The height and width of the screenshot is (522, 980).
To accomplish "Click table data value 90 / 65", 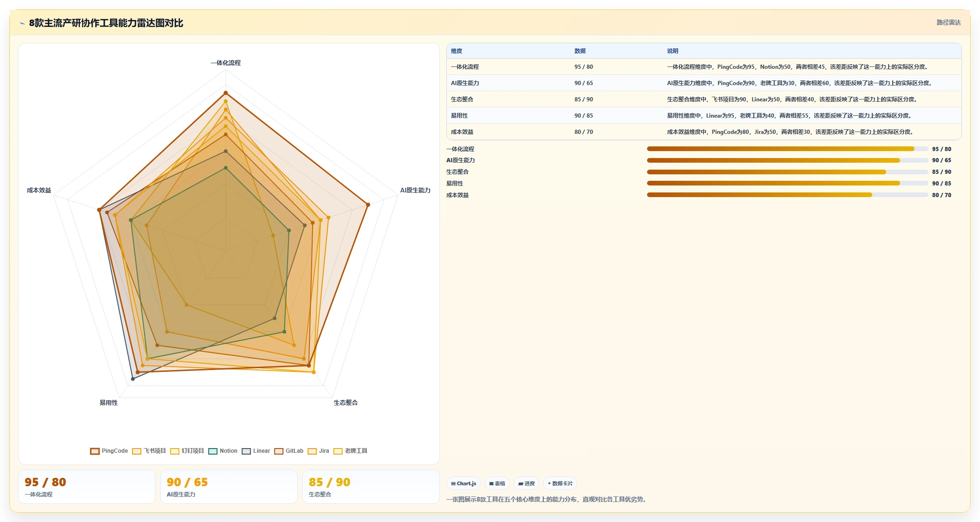I will pyautogui.click(x=584, y=83).
